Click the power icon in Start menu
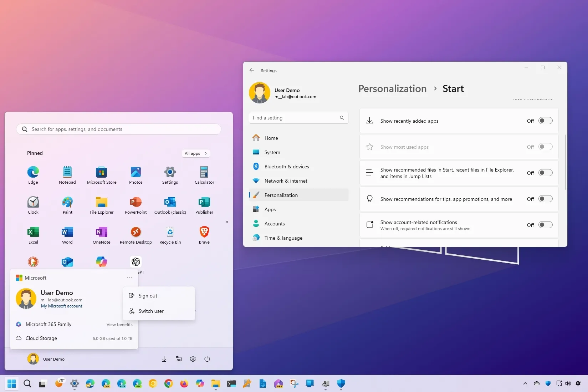Screen dimensions: 588x392 (207, 359)
